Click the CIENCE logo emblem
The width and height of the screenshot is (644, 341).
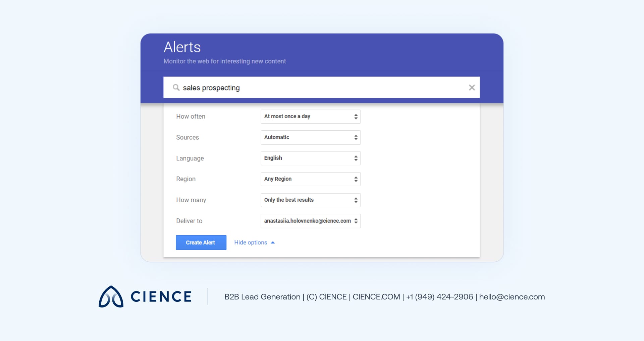tap(111, 296)
